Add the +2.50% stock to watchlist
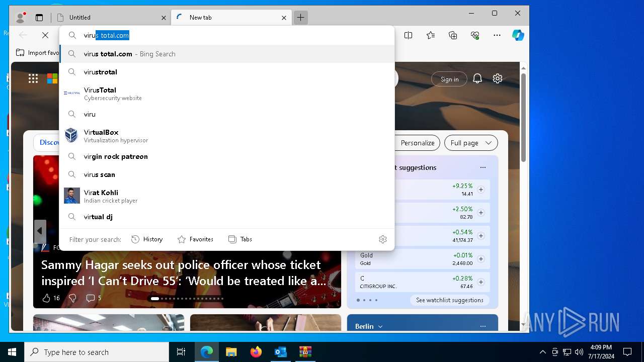Screen dimensions: 644x362 (481, 213)
